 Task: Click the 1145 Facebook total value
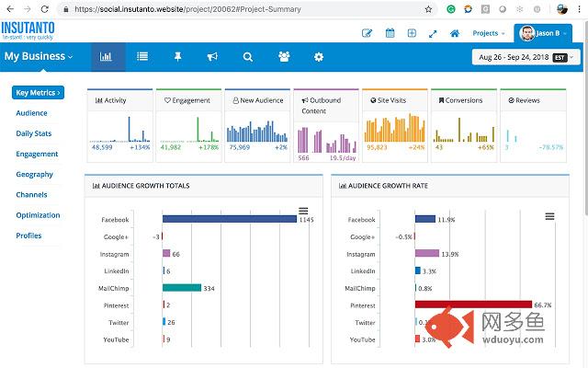click(x=306, y=220)
